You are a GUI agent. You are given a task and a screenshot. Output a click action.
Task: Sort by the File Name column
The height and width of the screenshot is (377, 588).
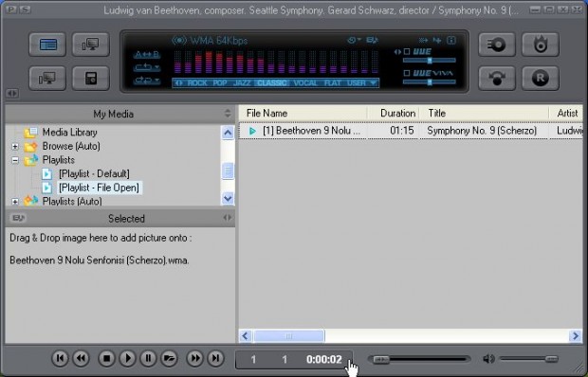click(303, 113)
